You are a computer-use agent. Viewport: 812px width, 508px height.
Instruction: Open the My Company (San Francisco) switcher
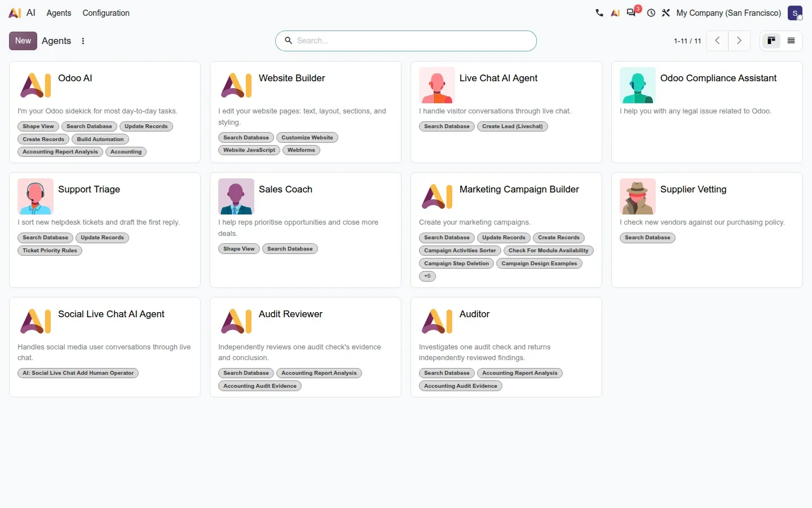coord(729,13)
